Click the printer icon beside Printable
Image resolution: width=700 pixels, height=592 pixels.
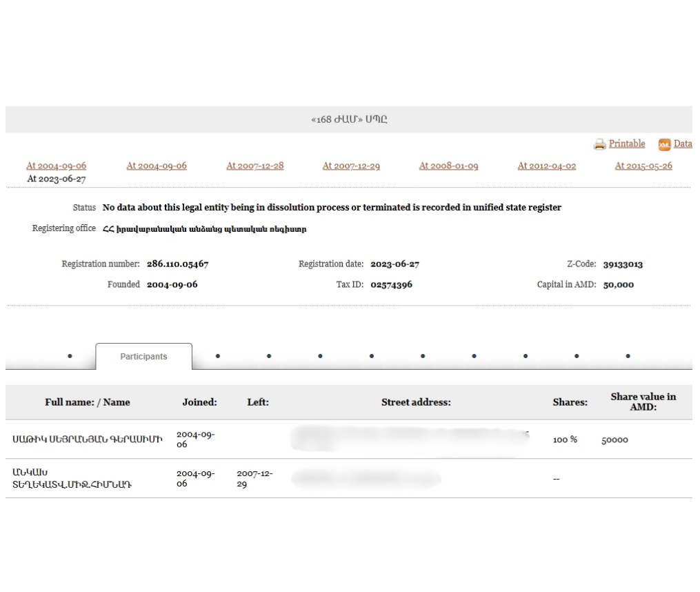599,144
